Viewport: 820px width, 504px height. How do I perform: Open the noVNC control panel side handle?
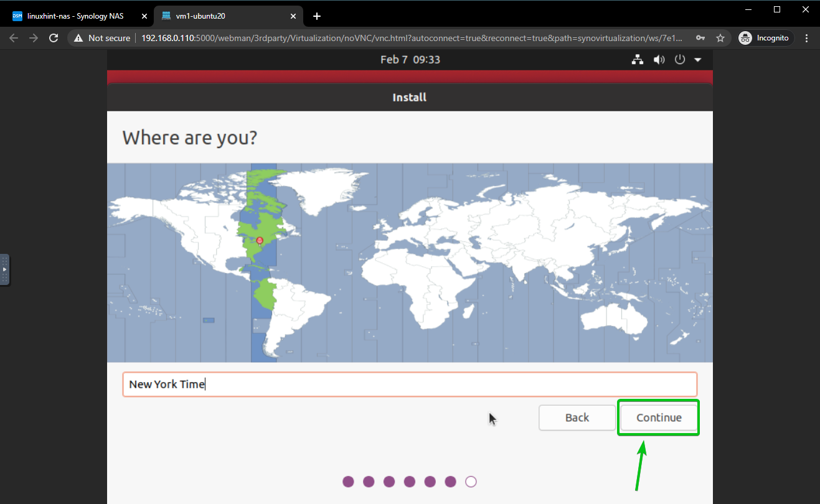tap(4, 269)
